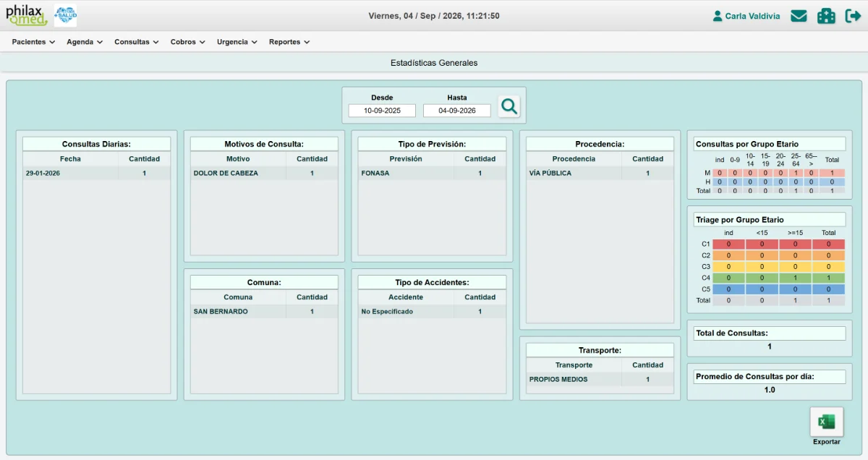868x460 pixels.
Task: Select the 29-01-2026 row in Consultas Diarias
Action: point(97,174)
